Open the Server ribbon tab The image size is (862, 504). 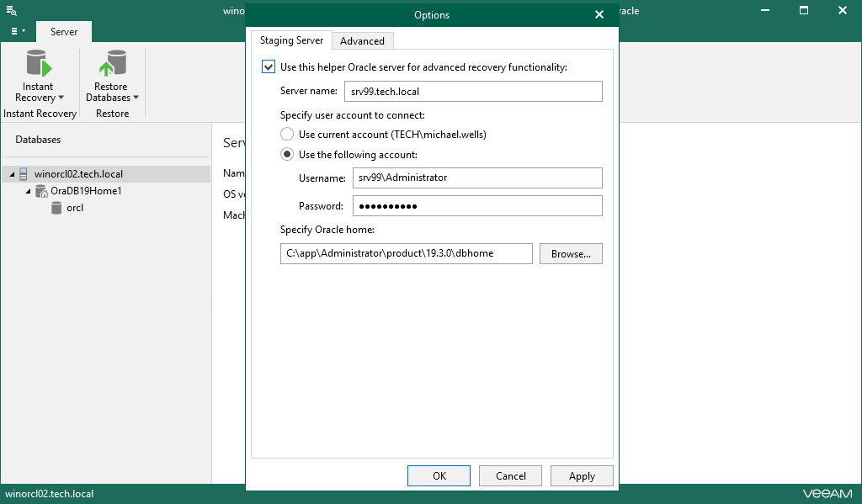pos(64,32)
